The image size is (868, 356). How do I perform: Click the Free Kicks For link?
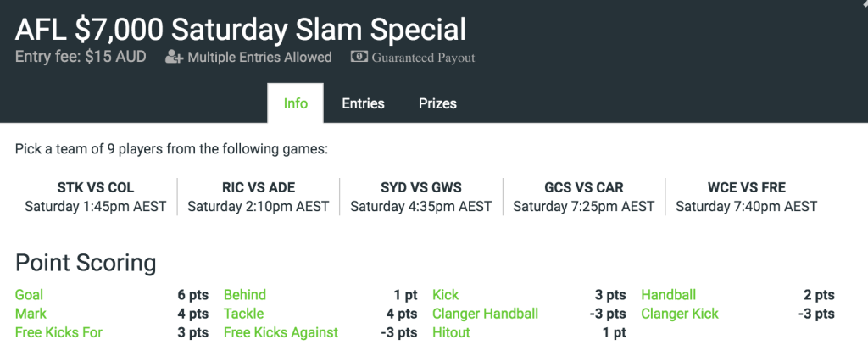click(58, 333)
